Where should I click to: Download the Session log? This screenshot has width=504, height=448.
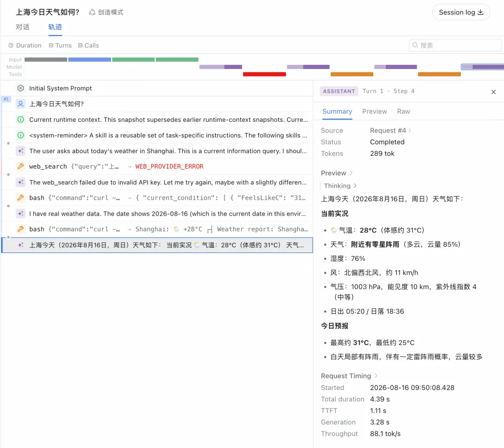461,12
